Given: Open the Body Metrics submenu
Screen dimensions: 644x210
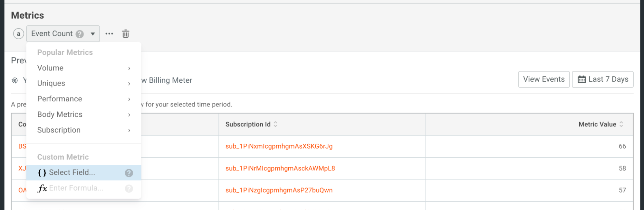Looking at the screenshot, I should click(83, 114).
